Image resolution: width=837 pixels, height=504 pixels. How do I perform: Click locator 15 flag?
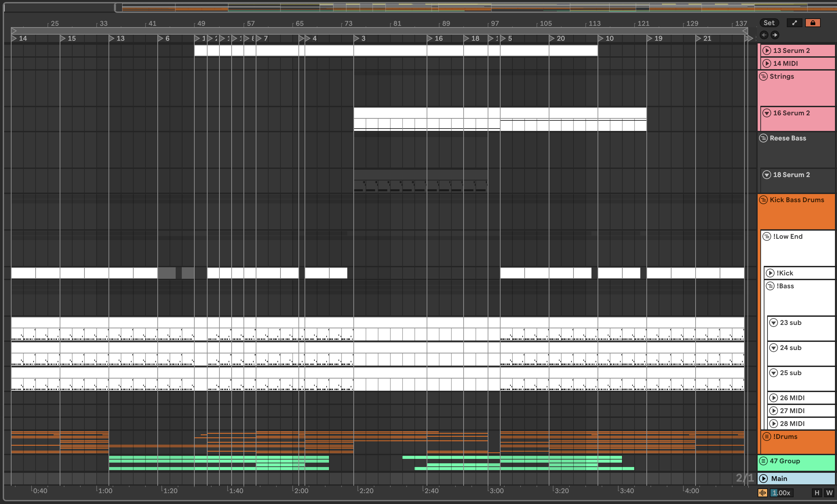63,38
